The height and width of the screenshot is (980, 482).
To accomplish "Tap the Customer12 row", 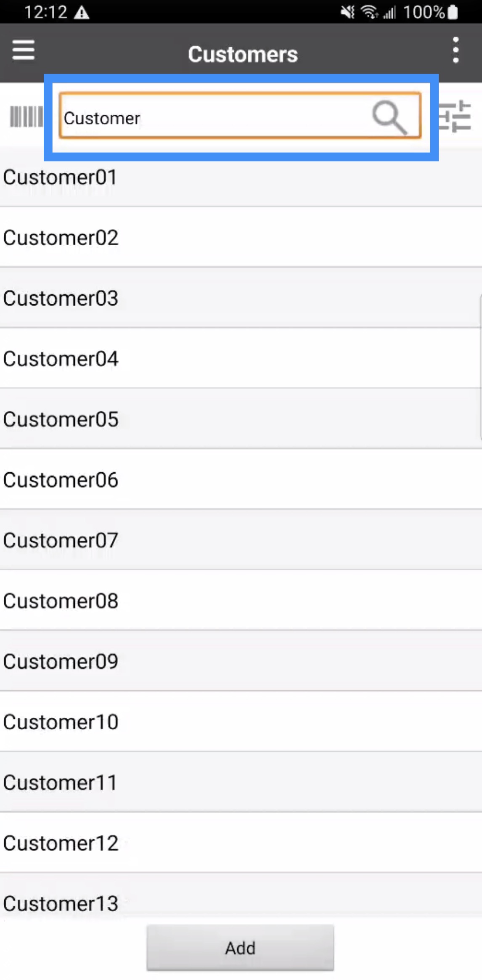I will click(x=241, y=843).
